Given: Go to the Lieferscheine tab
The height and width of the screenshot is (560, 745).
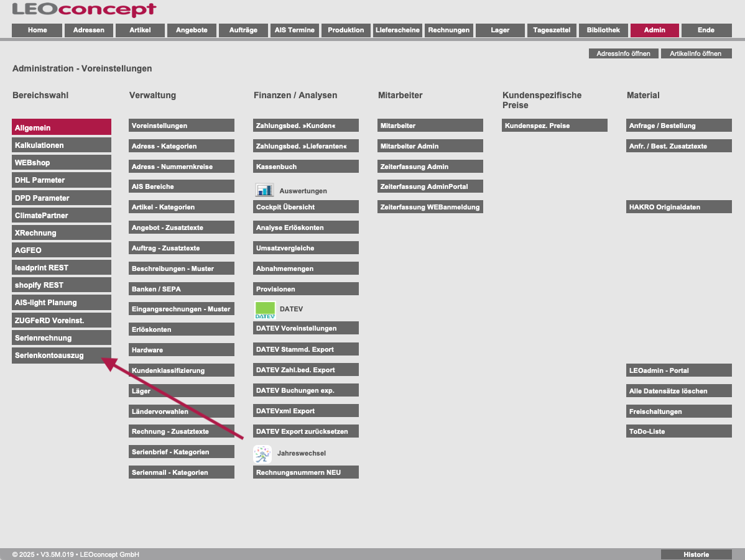Looking at the screenshot, I should pyautogui.click(x=397, y=30).
